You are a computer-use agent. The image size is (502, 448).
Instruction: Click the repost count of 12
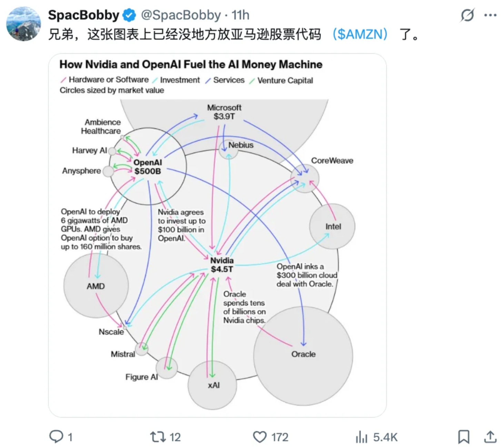[x=175, y=437]
